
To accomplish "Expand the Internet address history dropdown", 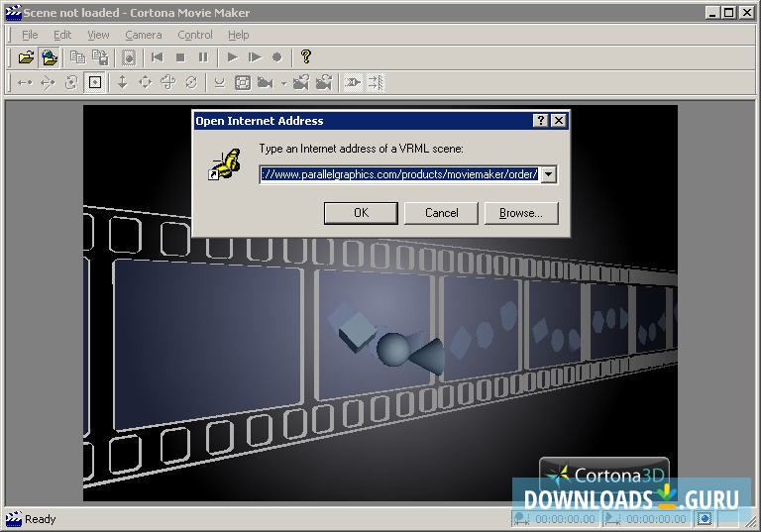I will [548, 174].
